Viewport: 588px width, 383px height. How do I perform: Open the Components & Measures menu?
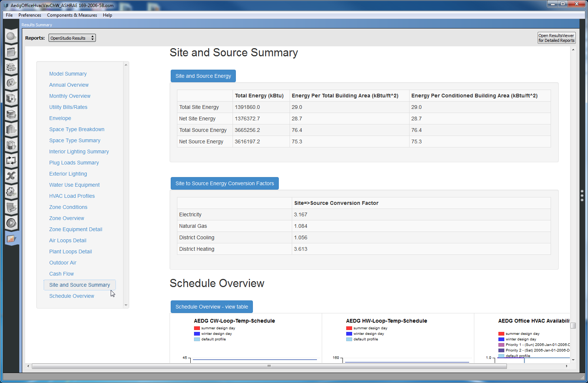72,15
